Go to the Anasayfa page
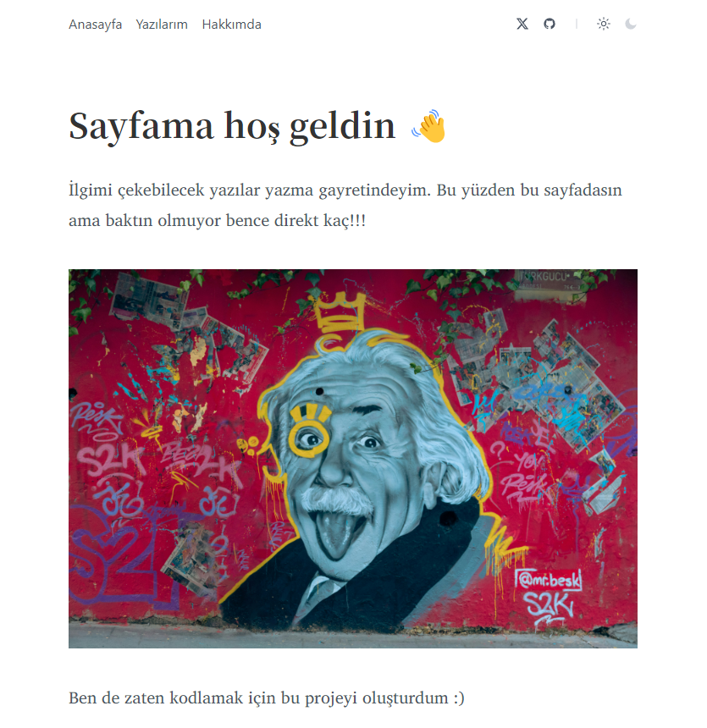Image resolution: width=707 pixels, height=728 pixels. coord(95,25)
